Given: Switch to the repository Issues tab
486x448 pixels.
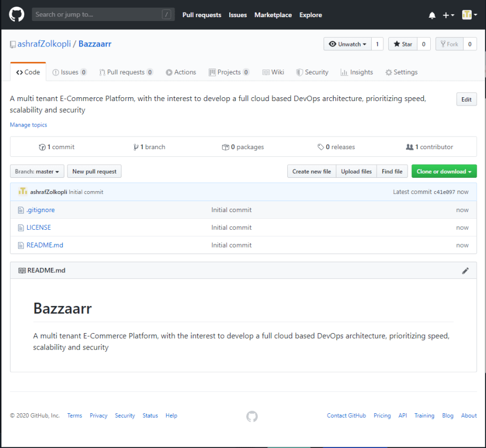Looking at the screenshot, I should click(x=70, y=72).
